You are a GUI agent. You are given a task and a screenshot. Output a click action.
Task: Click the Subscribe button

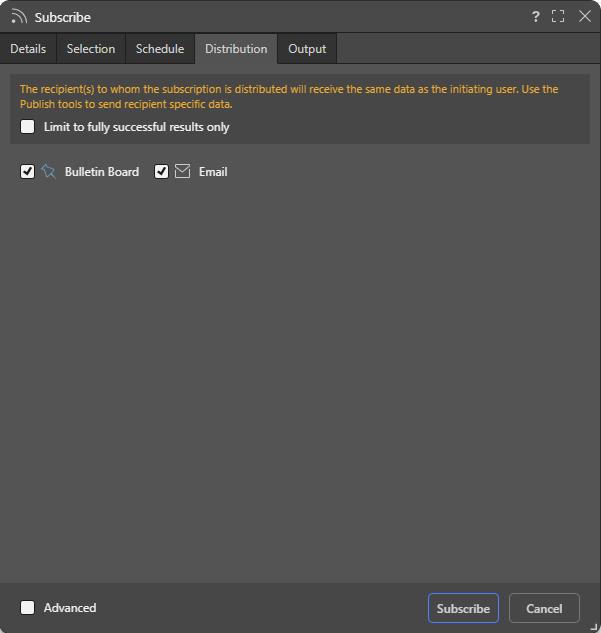(463, 608)
